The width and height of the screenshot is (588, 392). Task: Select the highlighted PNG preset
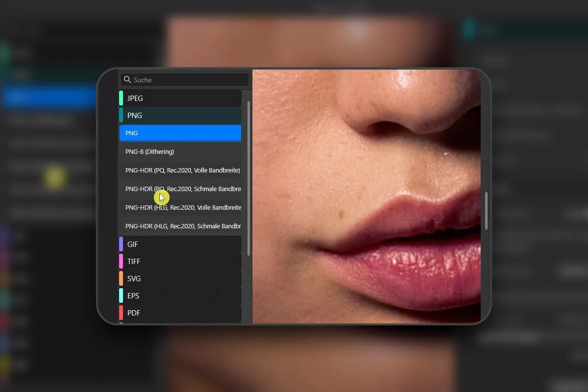point(180,133)
